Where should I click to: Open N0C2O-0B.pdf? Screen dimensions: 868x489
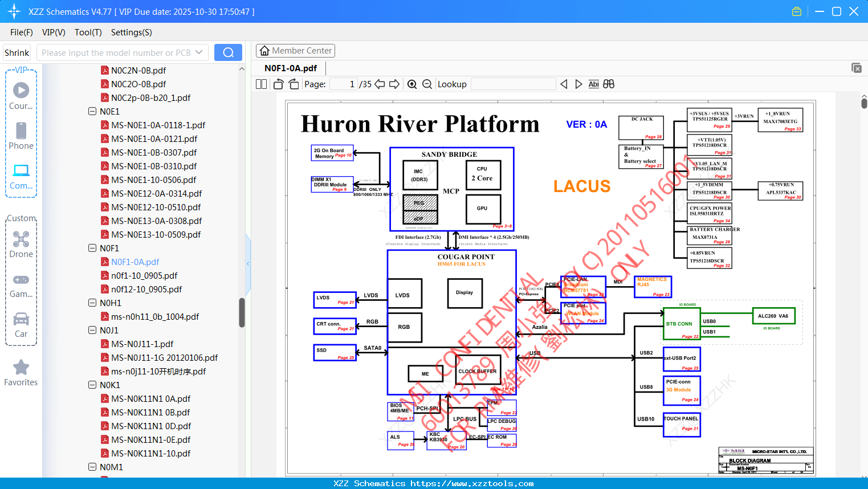pos(138,84)
